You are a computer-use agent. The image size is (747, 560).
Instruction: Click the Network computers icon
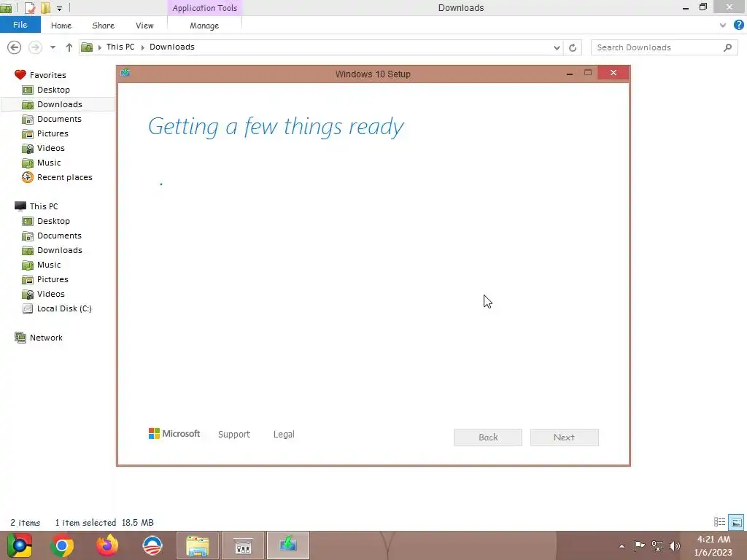click(20, 338)
